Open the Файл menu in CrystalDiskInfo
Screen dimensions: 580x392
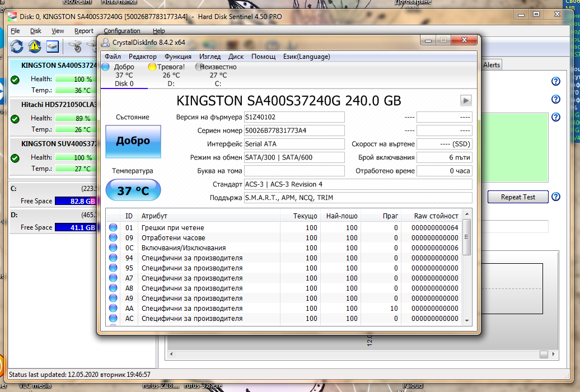pos(113,56)
